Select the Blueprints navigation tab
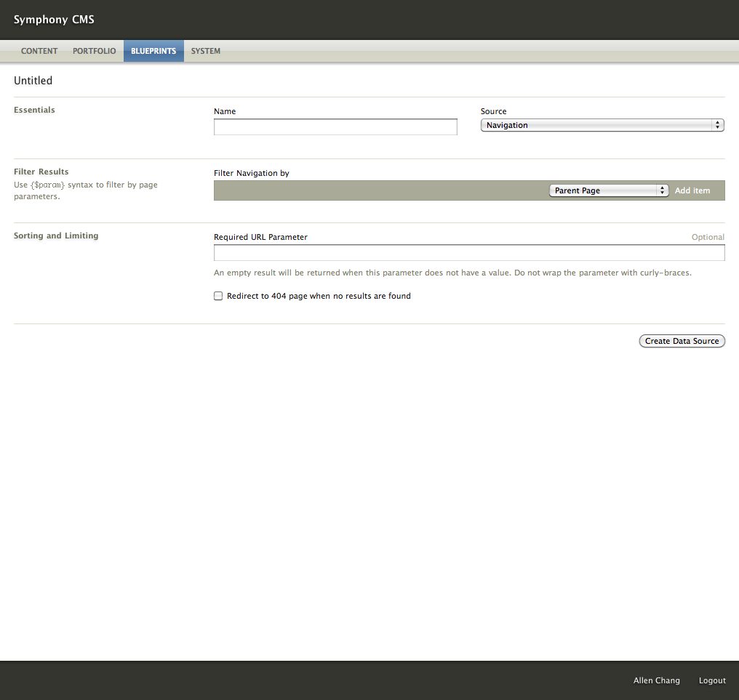The width and height of the screenshot is (739, 700). (x=153, y=52)
